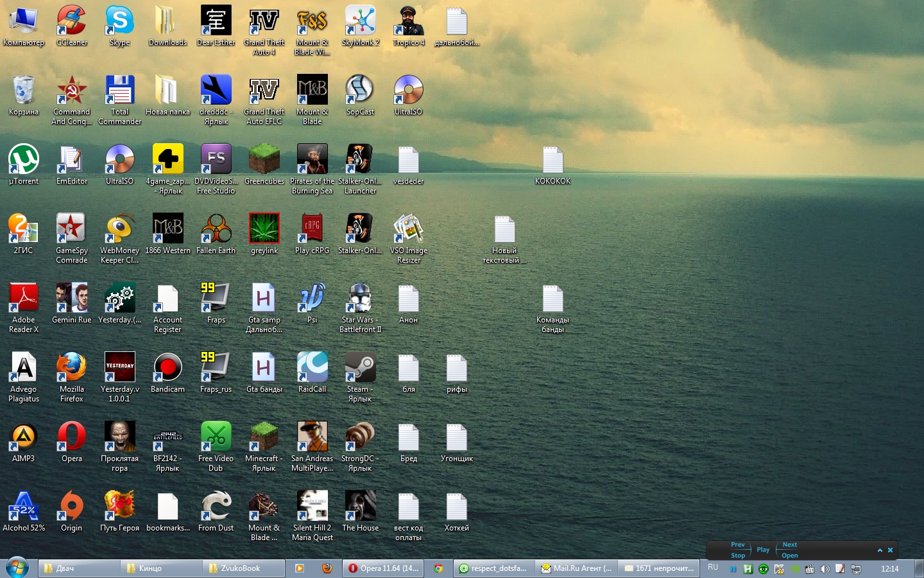Select the Psi messenger shortcut
Viewport: 924px width, 578px height.
(312, 298)
